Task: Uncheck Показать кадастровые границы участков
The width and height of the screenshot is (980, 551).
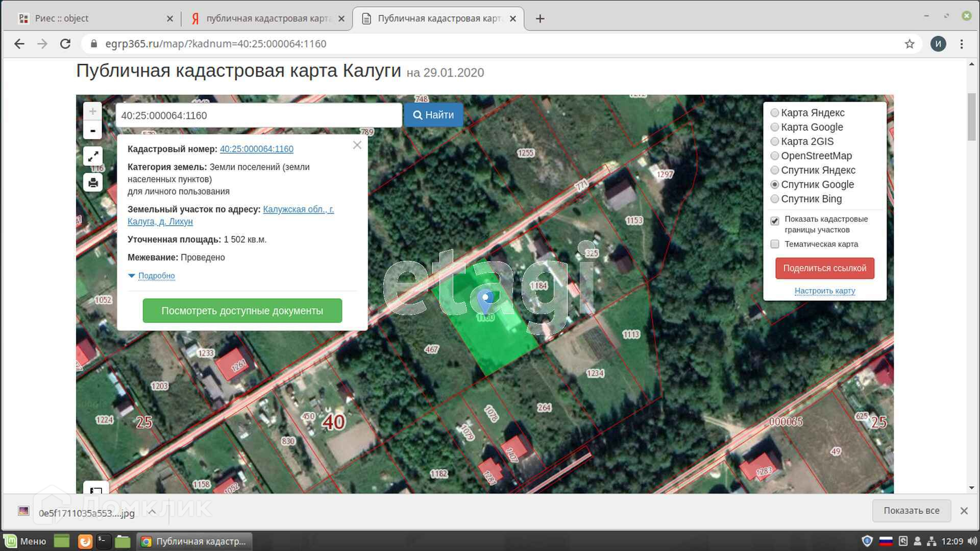Action: [x=775, y=221]
